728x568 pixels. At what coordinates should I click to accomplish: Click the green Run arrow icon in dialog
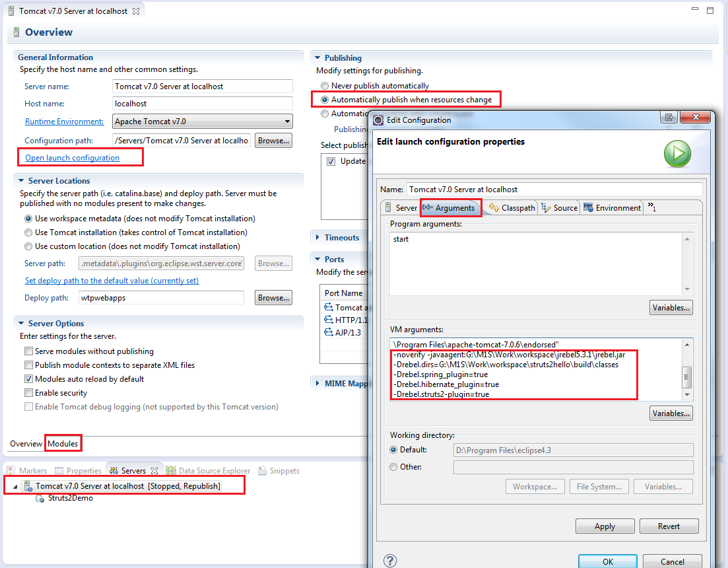(677, 154)
